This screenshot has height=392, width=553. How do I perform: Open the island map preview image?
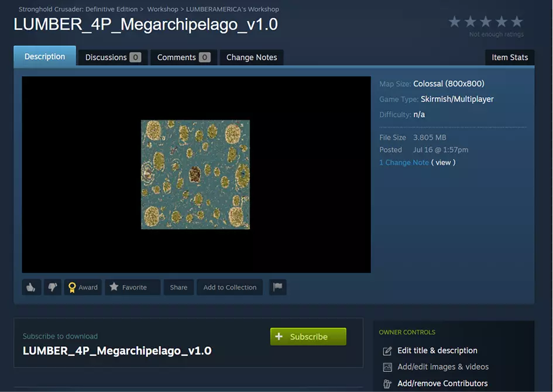point(195,174)
